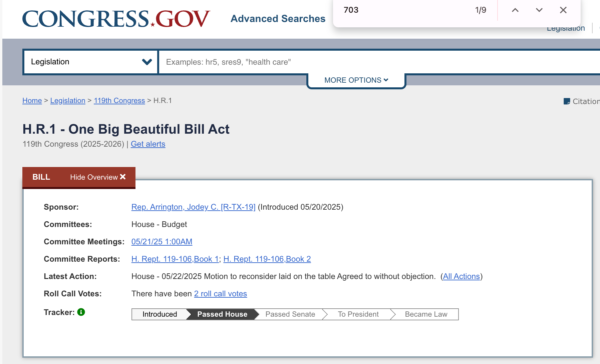
Task: Go to previous find match
Action: pyautogui.click(x=515, y=10)
